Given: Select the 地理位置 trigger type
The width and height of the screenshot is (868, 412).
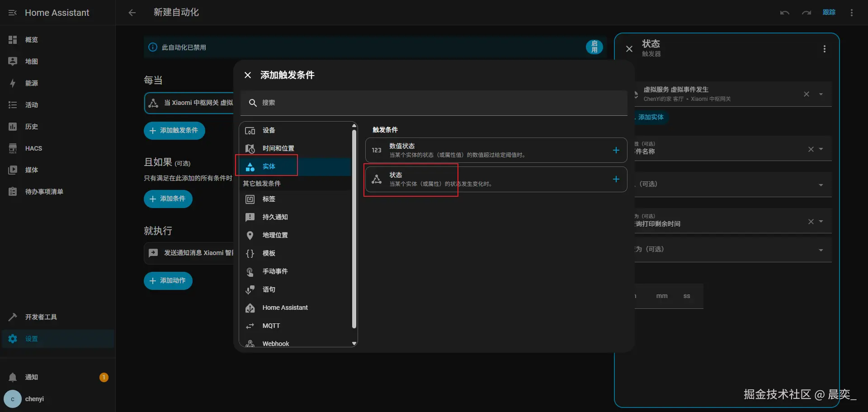Looking at the screenshot, I should pyautogui.click(x=275, y=235).
